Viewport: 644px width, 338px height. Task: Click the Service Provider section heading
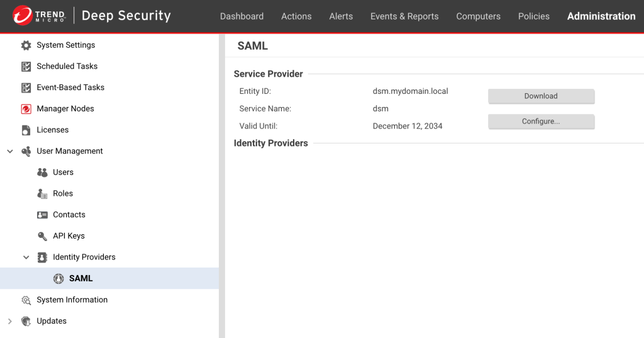tap(268, 74)
